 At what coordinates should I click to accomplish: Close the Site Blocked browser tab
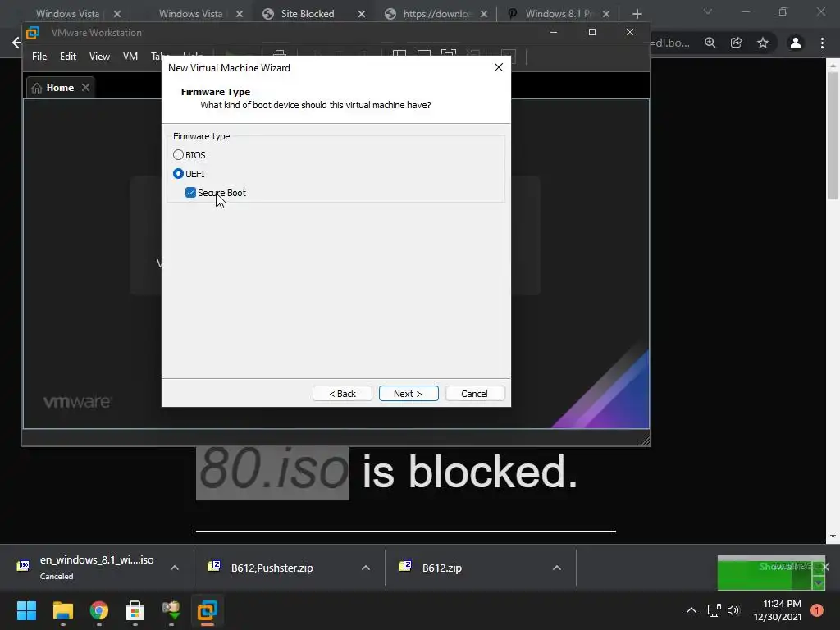click(362, 14)
